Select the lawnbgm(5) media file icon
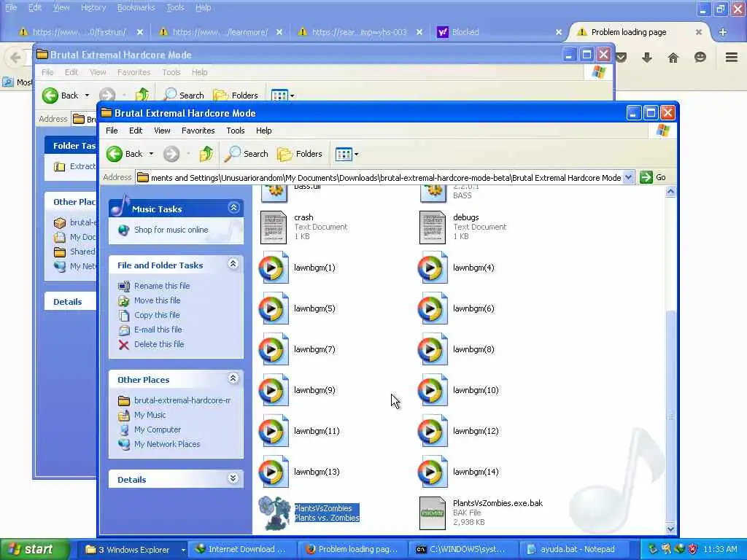 point(274,308)
